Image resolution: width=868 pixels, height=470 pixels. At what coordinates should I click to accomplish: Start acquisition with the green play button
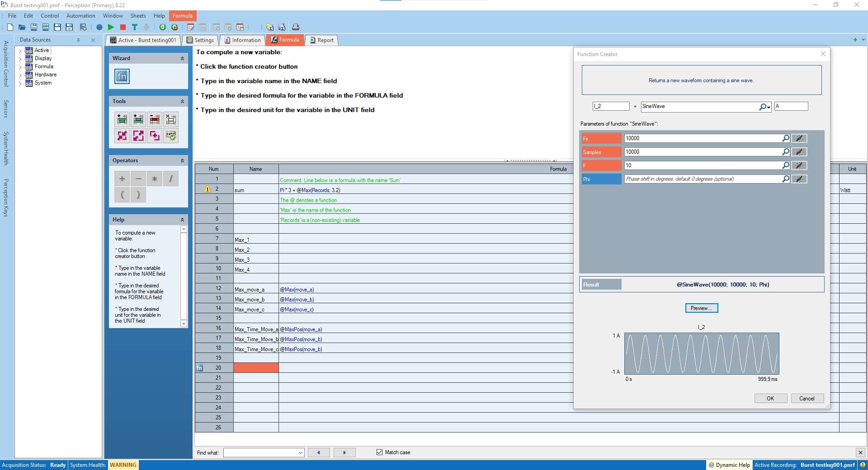pyautogui.click(x=111, y=27)
